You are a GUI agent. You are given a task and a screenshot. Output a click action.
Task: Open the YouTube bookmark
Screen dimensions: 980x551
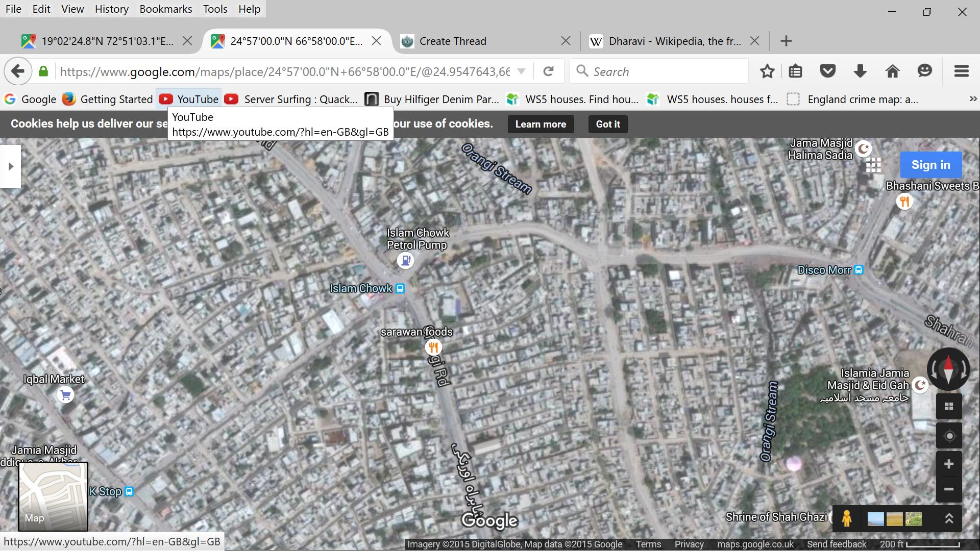(189, 99)
